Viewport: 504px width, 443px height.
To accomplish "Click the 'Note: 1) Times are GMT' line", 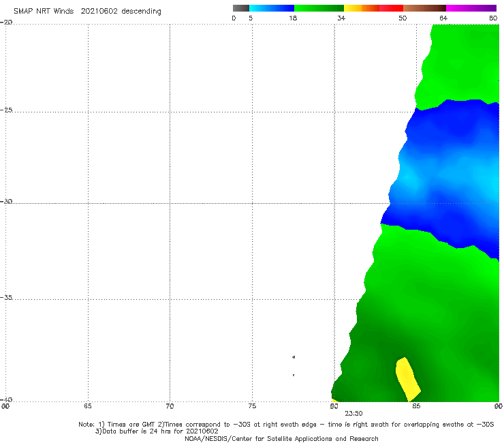I will click(x=286, y=425).
